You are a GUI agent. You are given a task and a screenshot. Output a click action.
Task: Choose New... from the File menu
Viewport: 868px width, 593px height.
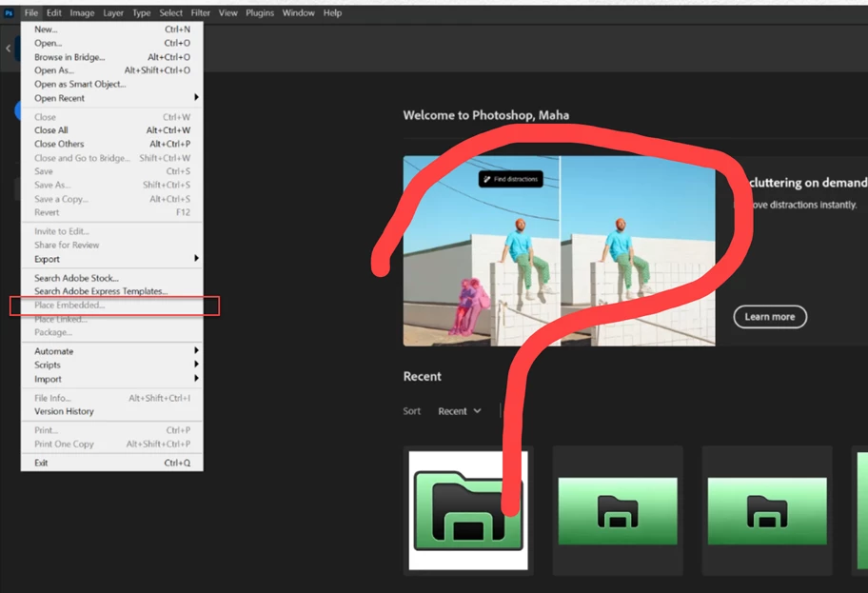click(x=111, y=30)
